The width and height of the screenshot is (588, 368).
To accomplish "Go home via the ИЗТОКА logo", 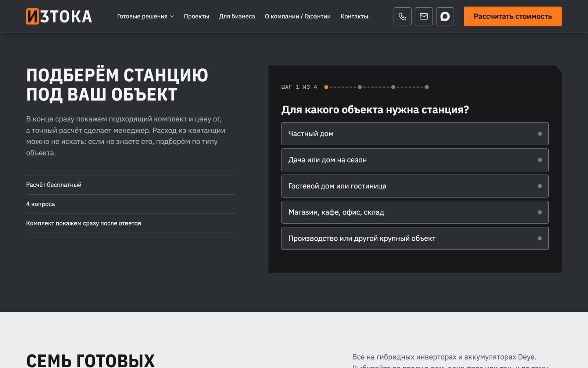I will 59,16.
